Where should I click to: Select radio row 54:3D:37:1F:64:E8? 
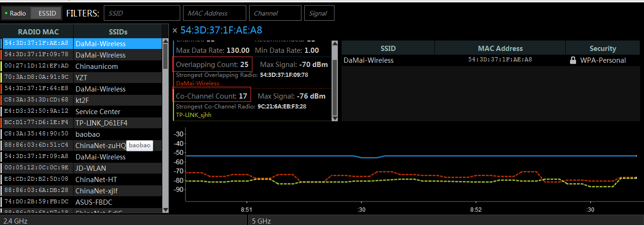point(82,89)
